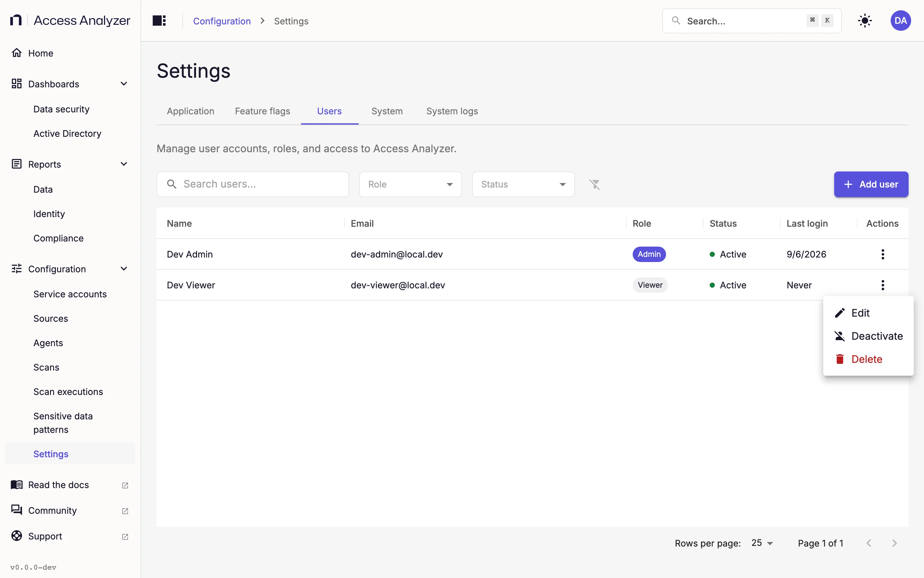Open the Status filter dropdown
The height and width of the screenshot is (578, 924).
[523, 184]
